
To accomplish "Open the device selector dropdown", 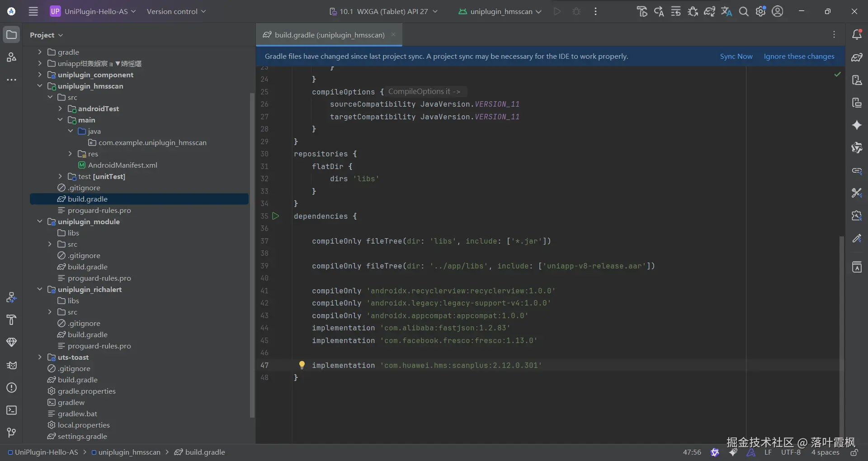I will 383,11.
